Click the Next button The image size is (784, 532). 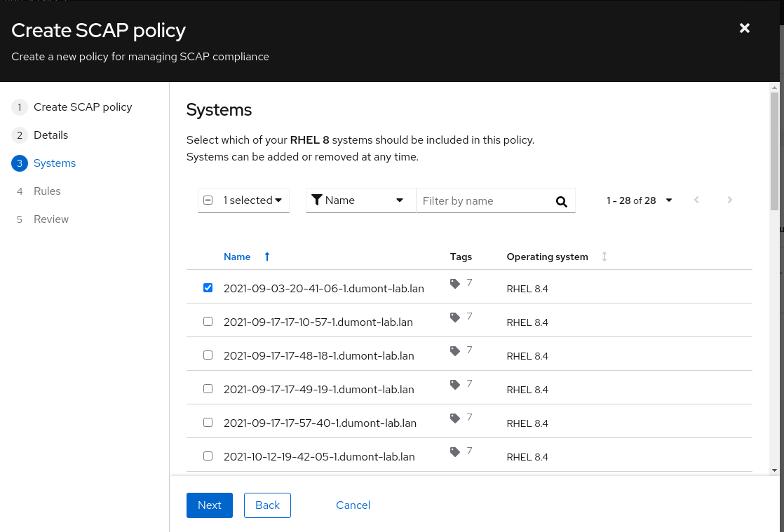209,505
